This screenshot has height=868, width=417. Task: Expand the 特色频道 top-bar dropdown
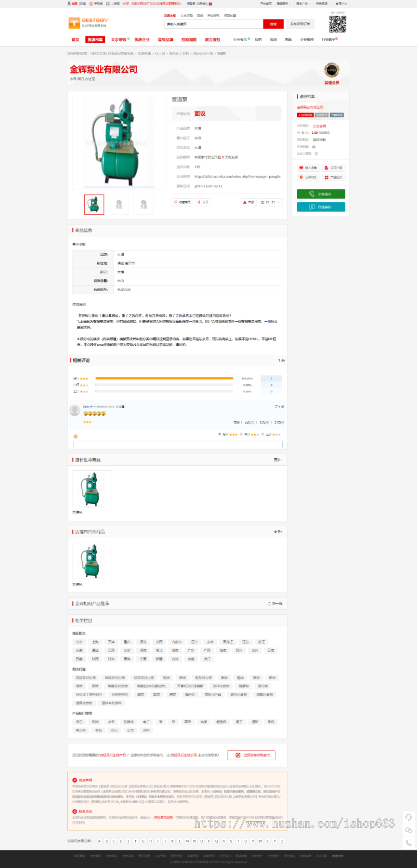322,4
